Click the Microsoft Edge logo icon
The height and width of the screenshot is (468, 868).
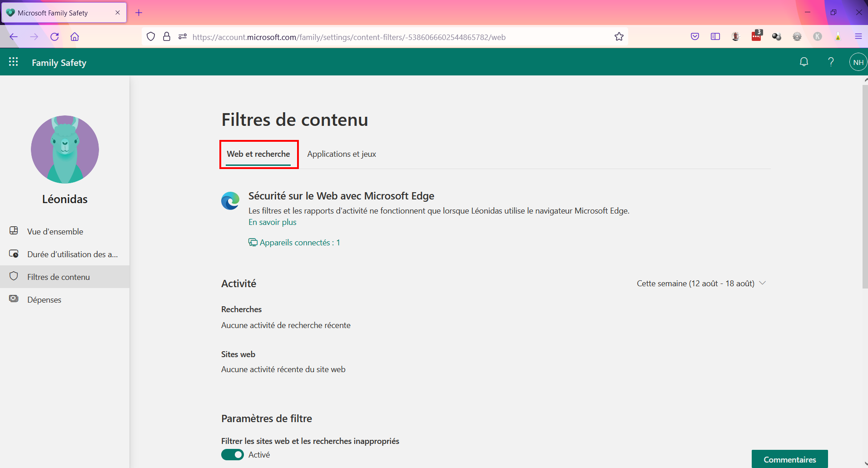[230, 200]
